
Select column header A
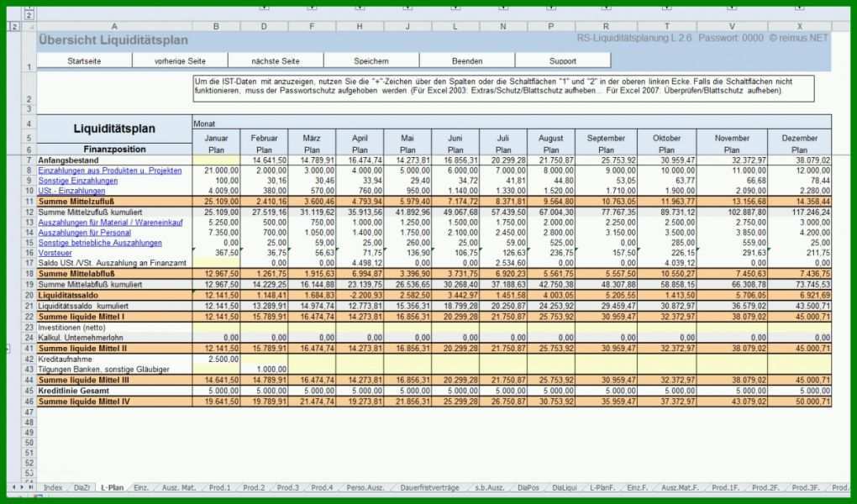(114, 27)
